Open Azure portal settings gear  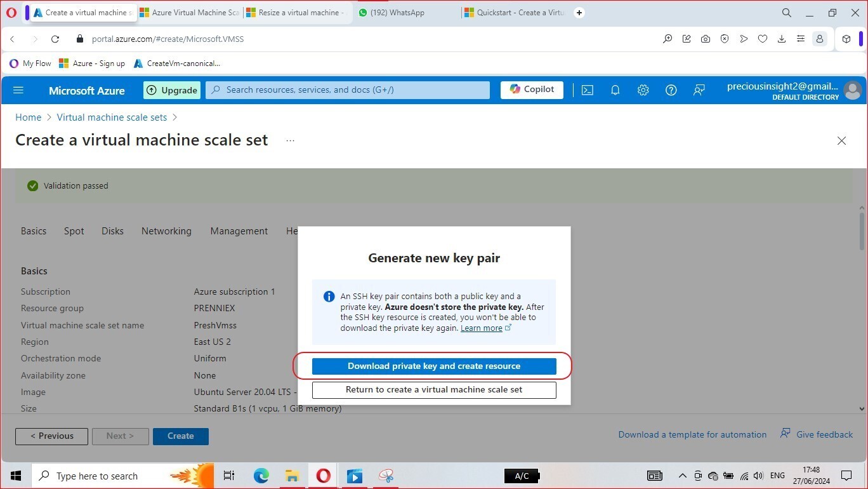[643, 90]
